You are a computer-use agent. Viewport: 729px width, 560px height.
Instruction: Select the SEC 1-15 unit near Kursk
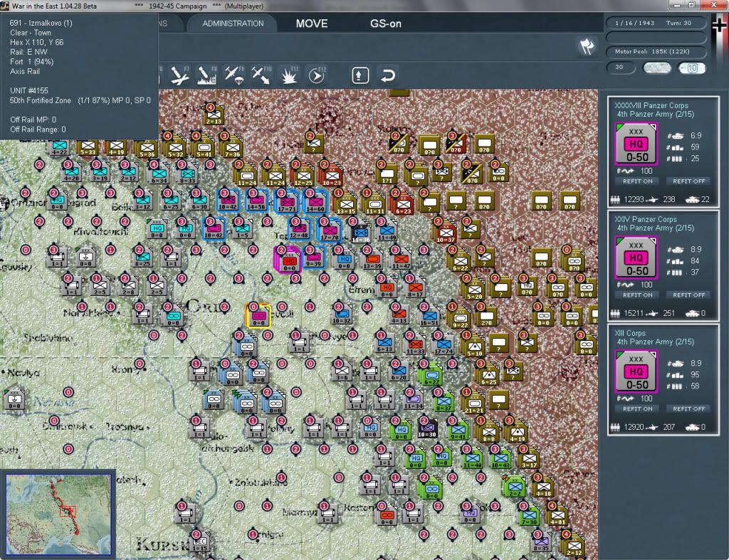tap(200, 543)
